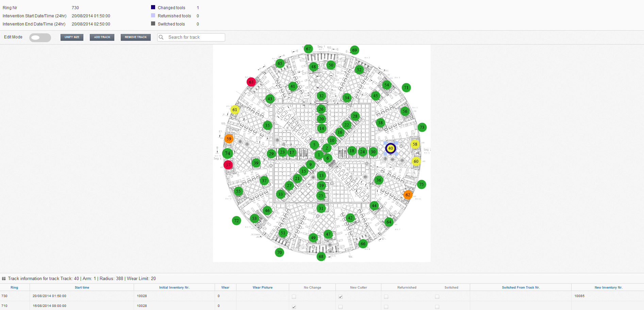Click orange track marker 59
Screen dimensions: 644x310
(229, 139)
